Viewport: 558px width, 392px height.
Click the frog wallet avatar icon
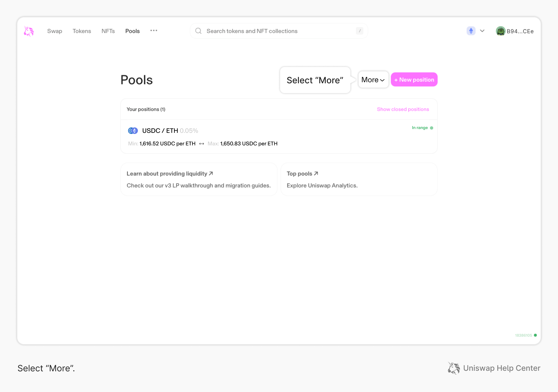(501, 31)
